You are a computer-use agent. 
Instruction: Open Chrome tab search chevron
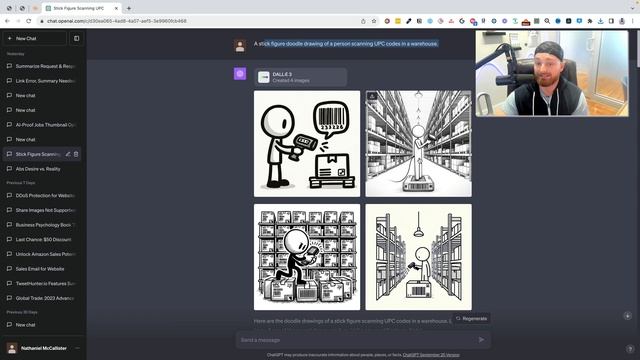click(633, 8)
